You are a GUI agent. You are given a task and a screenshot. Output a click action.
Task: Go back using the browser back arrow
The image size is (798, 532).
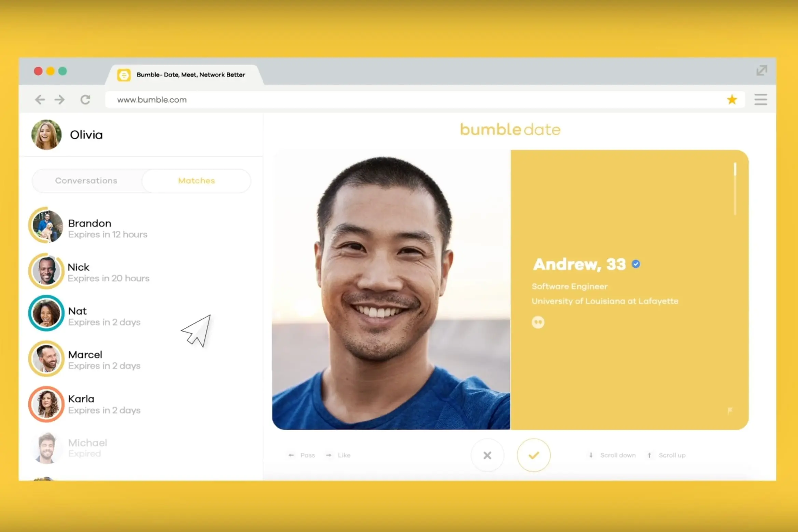pos(40,99)
